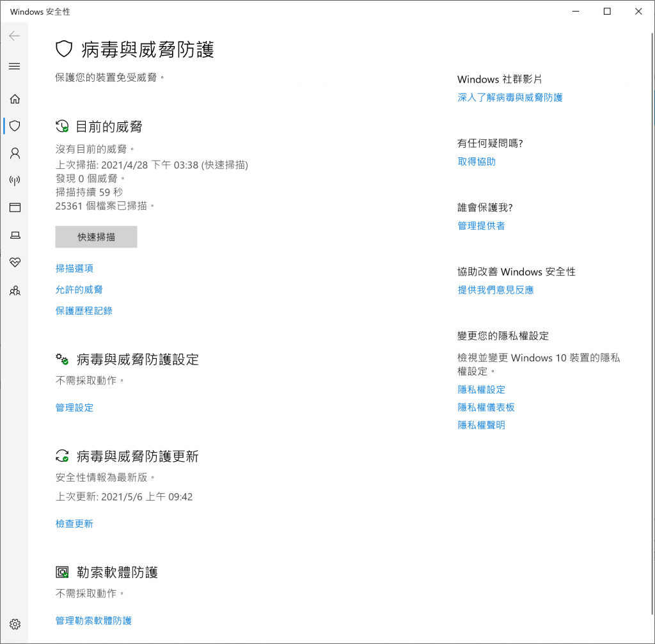Open 保護歷程記錄 link

[x=84, y=311]
